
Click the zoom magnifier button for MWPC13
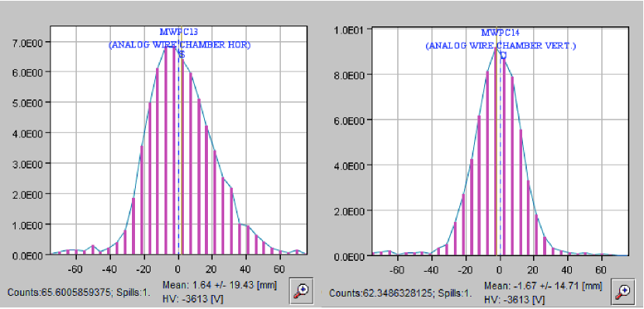pos(302,291)
